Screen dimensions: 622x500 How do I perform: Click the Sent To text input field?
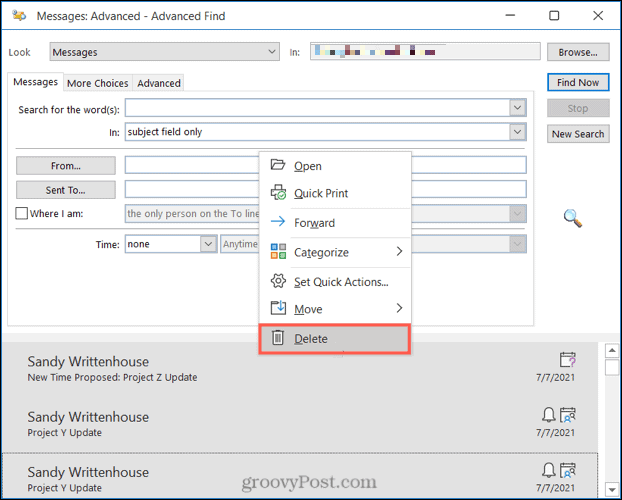coord(326,189)
